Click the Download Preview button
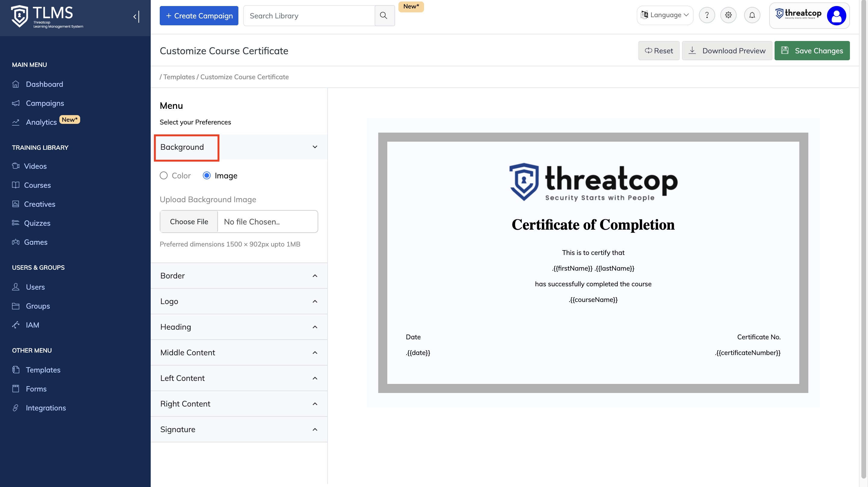This screenshot has height=487, width=868. click(x=727, y=51)
